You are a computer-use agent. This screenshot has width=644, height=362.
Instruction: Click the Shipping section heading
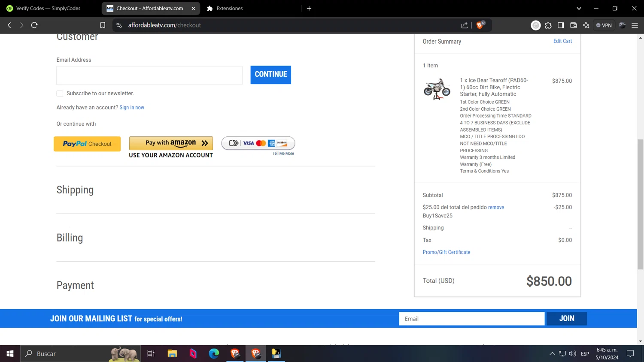75,190
